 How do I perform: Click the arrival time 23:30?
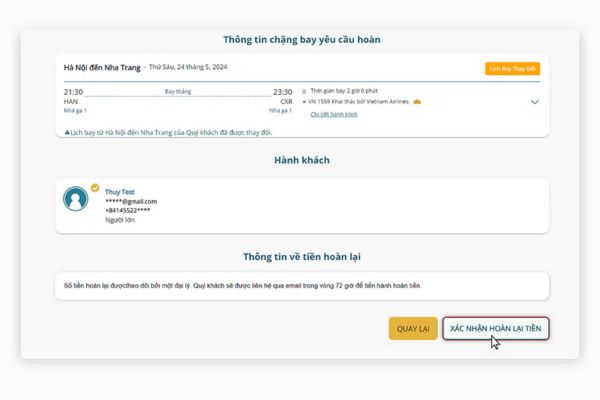(283, 92)
